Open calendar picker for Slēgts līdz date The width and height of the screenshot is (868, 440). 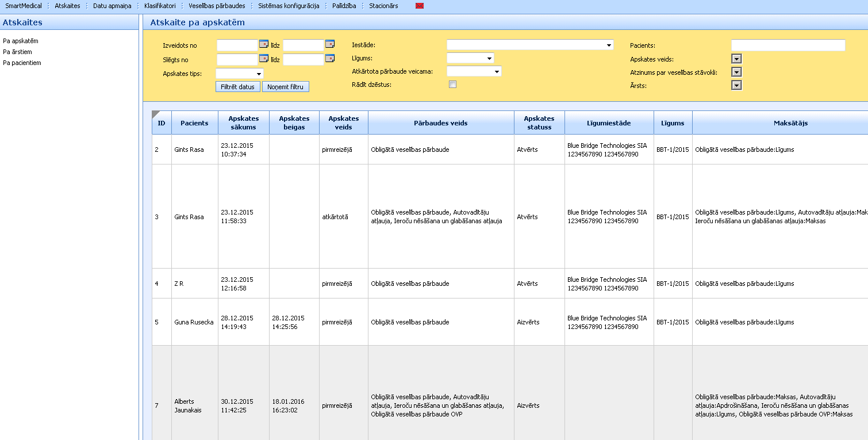tap(330, 59)
